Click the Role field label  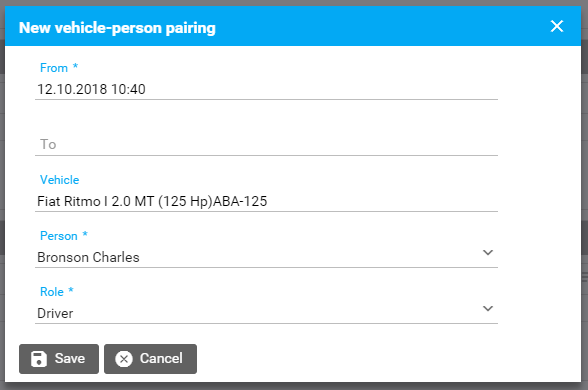(52, 292)
